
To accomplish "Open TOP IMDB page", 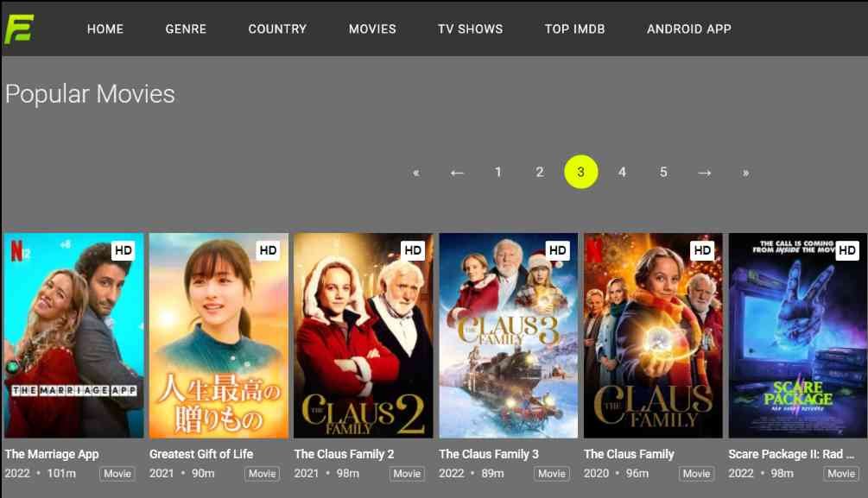I will tap(574, 28).
